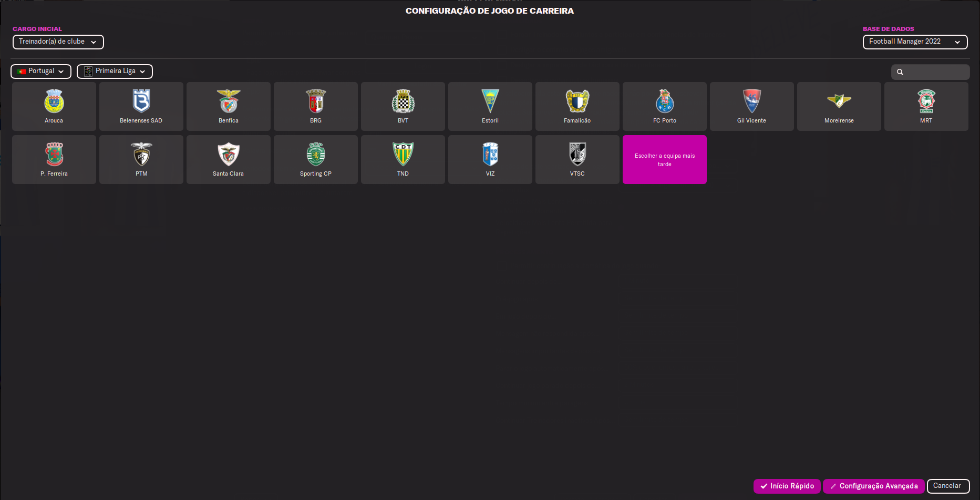Select the TND club crest
980x500 pixels.
(x=403, y=154)
